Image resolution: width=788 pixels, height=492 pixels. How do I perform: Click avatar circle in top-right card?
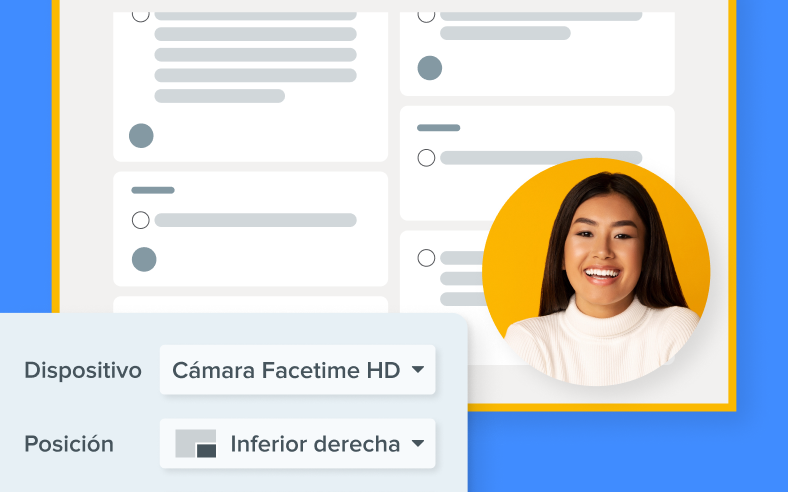(x=430, y=68)
